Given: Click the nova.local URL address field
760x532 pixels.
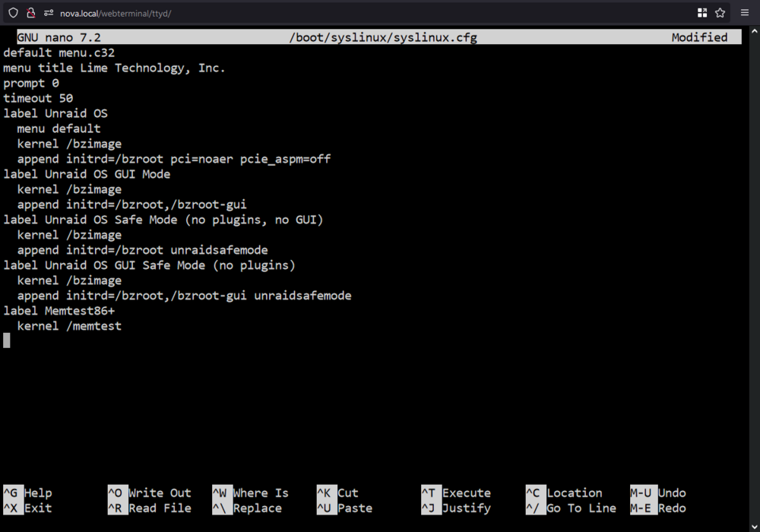Looking at the screenshot, I should [x=116, y=14].
